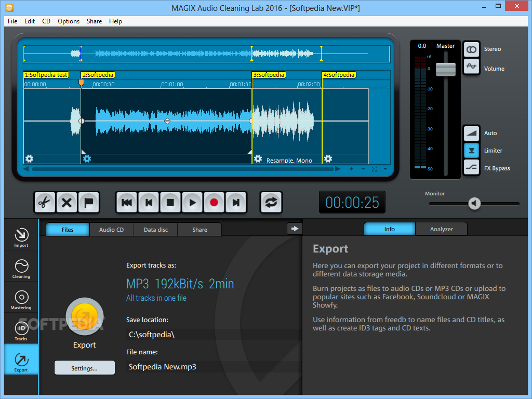Image resolution: width=532 pixels, height=399 pixels.
Task: Open the Import section
Action: [21, 237]
